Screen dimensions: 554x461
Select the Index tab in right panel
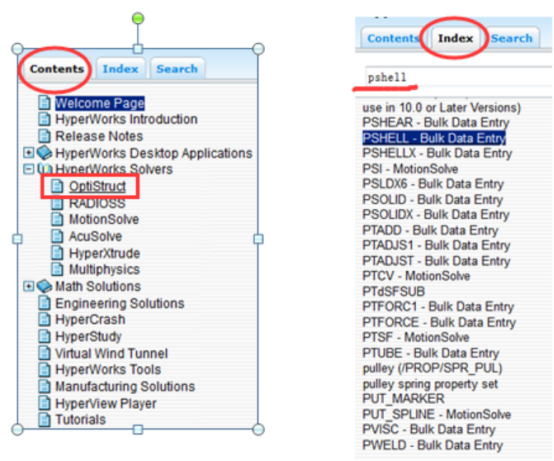point(455,38)
